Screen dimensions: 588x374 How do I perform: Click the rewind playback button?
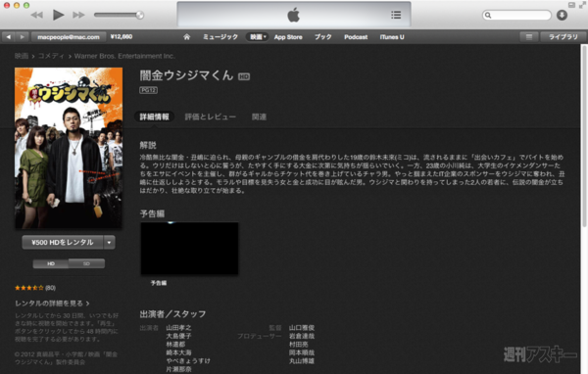click(x=37, y=15)
